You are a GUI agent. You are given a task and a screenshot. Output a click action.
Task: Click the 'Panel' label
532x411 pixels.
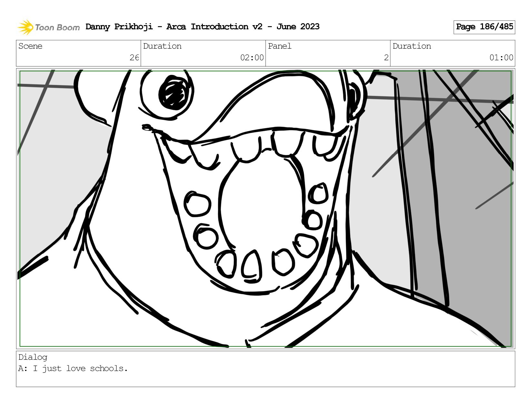pyautogui.click(x=280, y=46)
